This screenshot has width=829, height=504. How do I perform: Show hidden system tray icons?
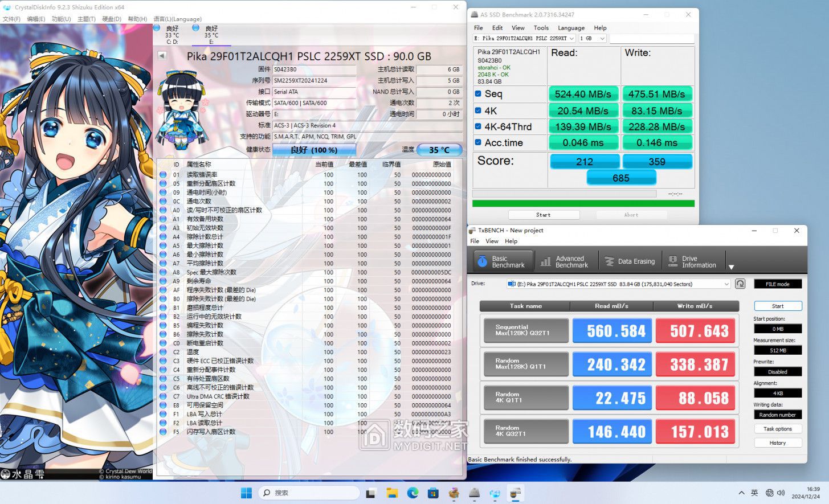(x=741, y=493)
